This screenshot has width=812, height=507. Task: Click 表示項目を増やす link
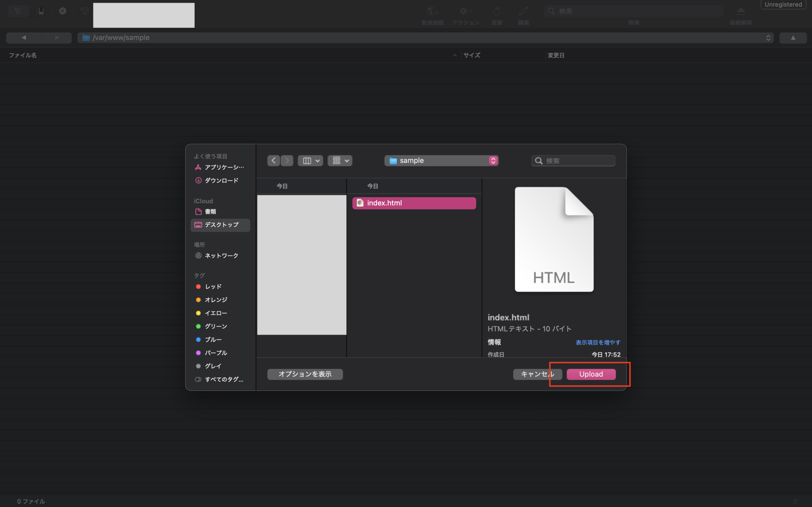coord(598,342)
